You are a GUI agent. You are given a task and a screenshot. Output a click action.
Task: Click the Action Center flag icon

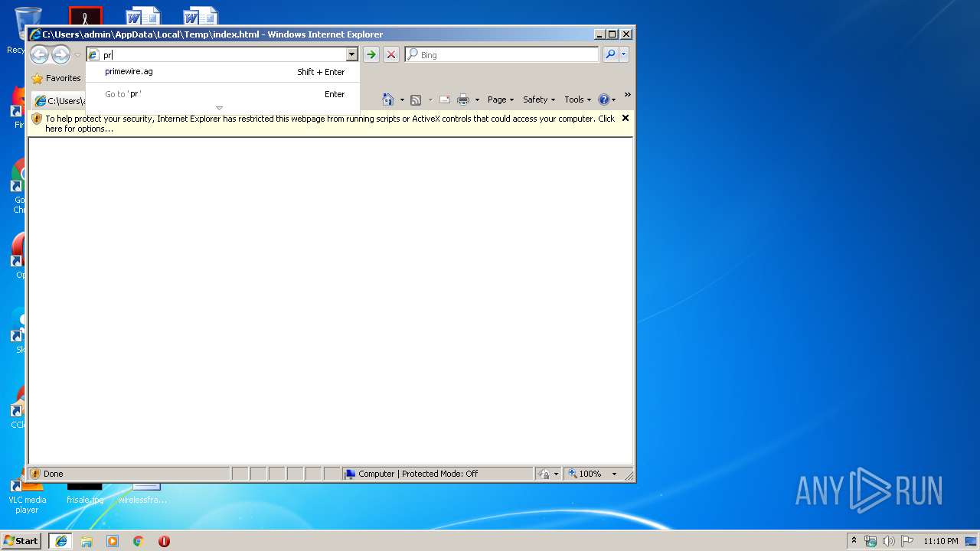[907, 541]
